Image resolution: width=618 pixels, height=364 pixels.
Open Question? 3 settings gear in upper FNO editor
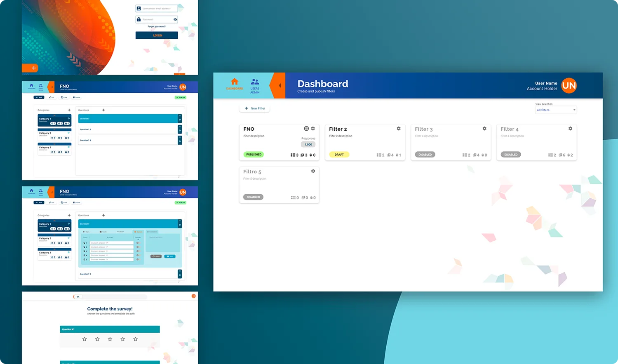pyautogui.click(x=180, y=141)
